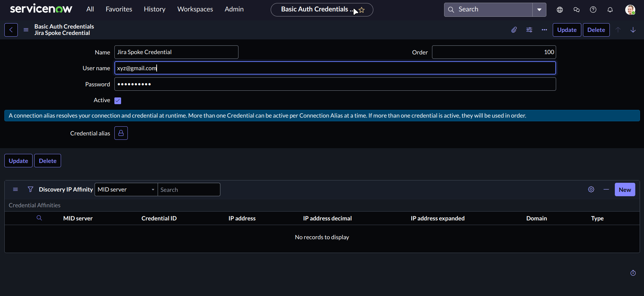Click the Password input field

click(x=335, y=84)
